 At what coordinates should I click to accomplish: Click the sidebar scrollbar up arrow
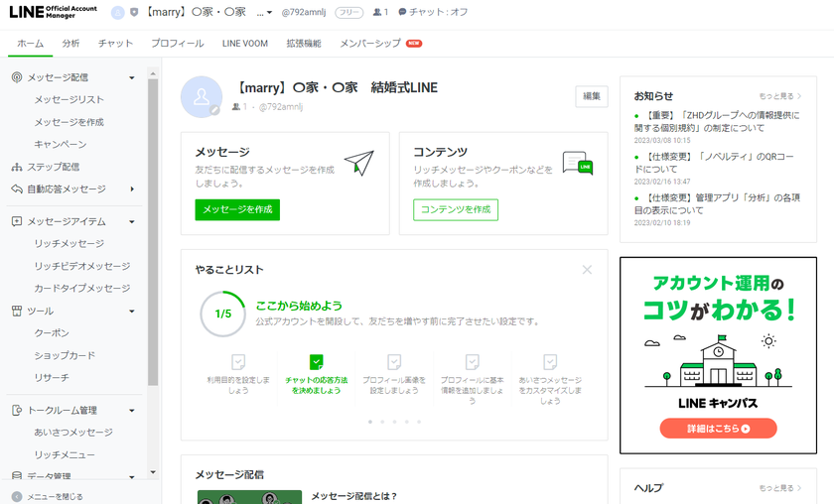click(153, 73)
